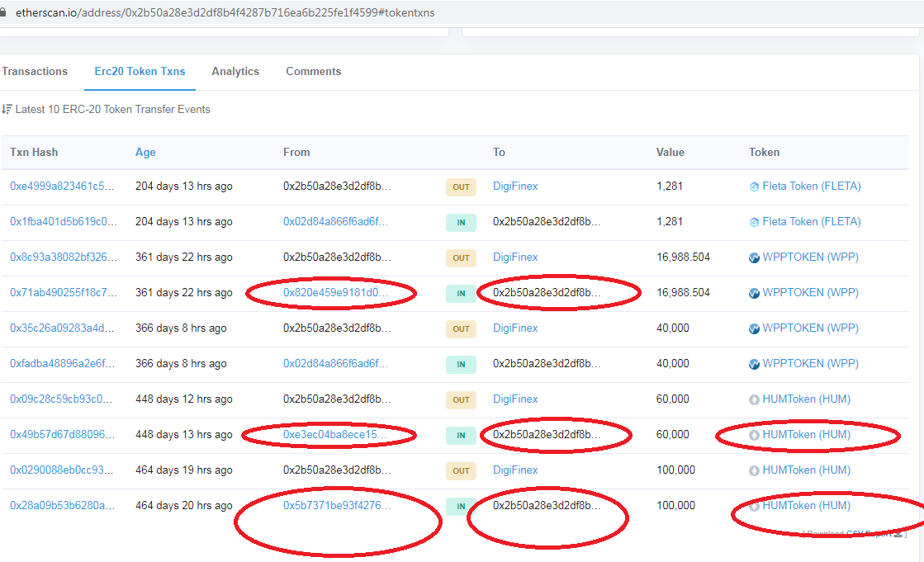Open WPPTOKEN (WPP) link in 366 days IN row
Screen dimensions: 924x562
click(810, 363)
